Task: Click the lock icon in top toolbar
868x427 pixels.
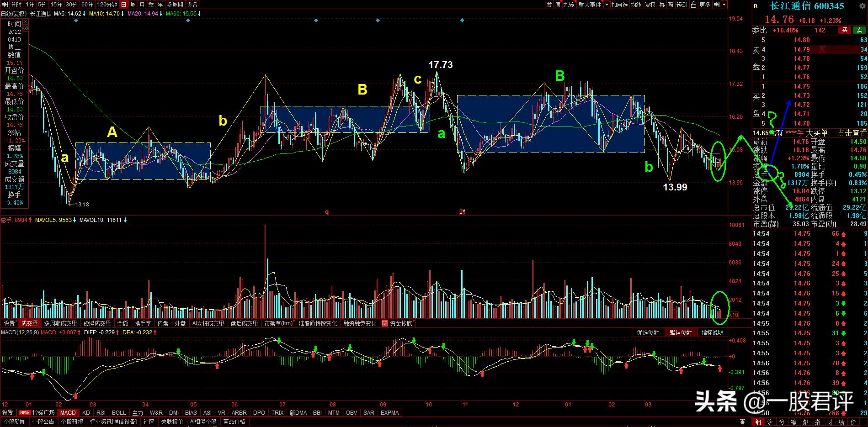Action: coord(693,5)
